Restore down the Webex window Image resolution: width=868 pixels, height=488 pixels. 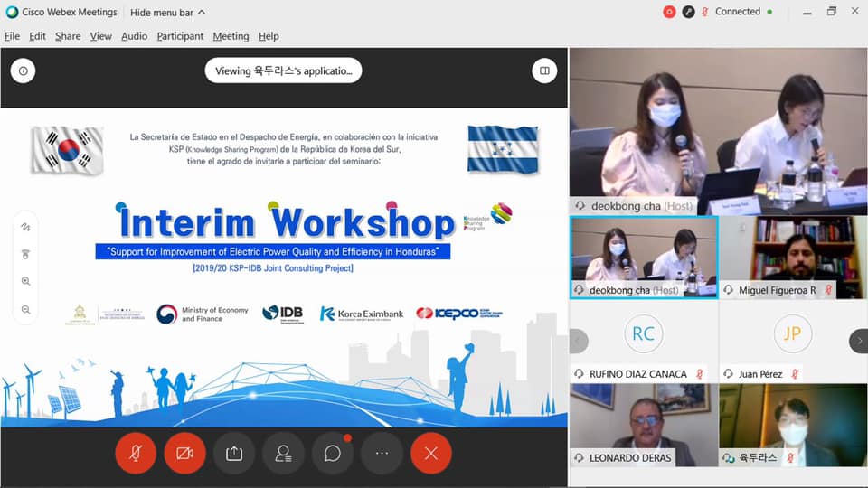pos(832,12)
